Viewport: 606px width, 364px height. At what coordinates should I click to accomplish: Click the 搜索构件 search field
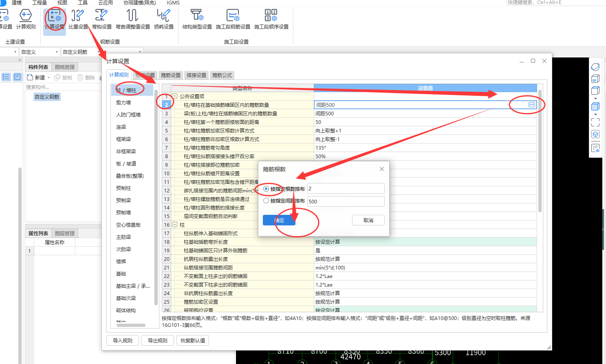[x=63, y=87]
